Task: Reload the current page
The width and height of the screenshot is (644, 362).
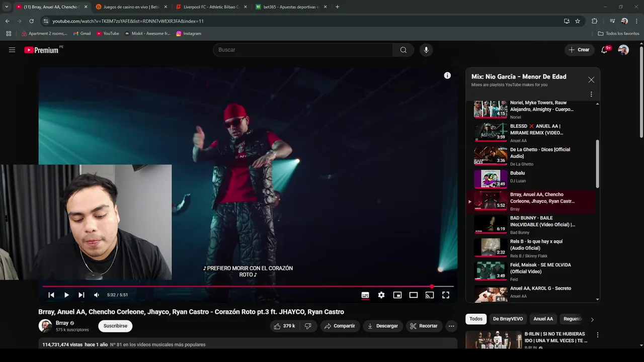Action: click(31, 21)
